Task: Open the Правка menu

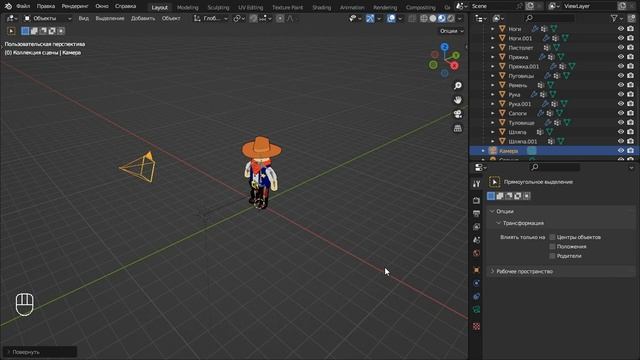Action: pyautogui.click(x=46, y=6)
